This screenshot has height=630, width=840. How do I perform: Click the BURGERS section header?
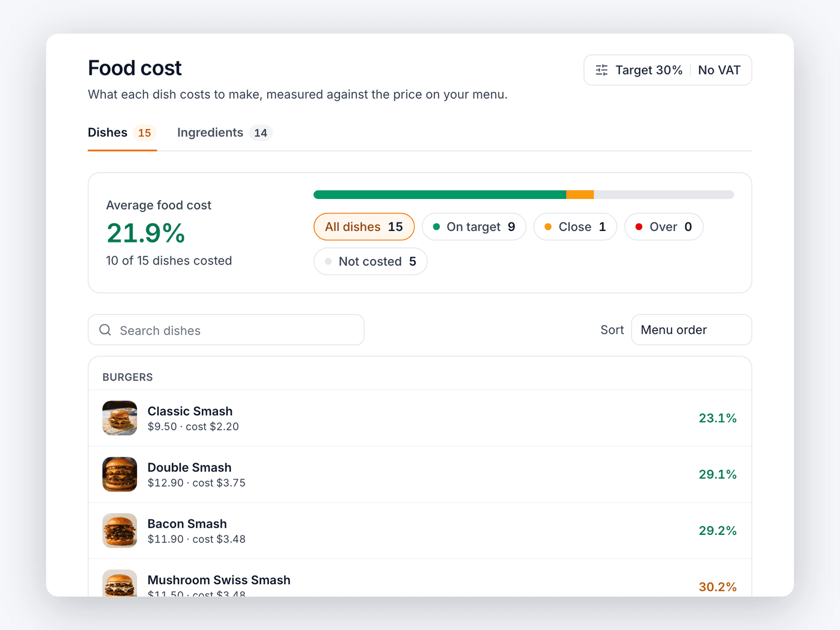(128, 377)
